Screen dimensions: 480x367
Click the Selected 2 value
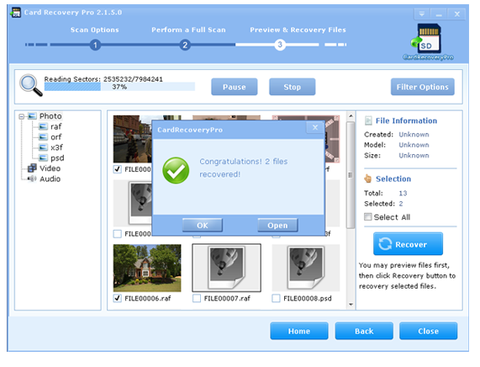pos(401,204)
